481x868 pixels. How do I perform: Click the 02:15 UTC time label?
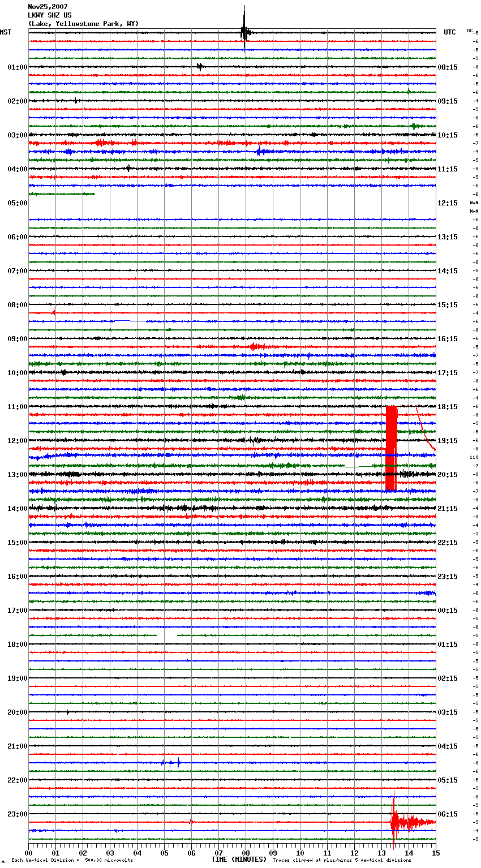pos(448,678)
